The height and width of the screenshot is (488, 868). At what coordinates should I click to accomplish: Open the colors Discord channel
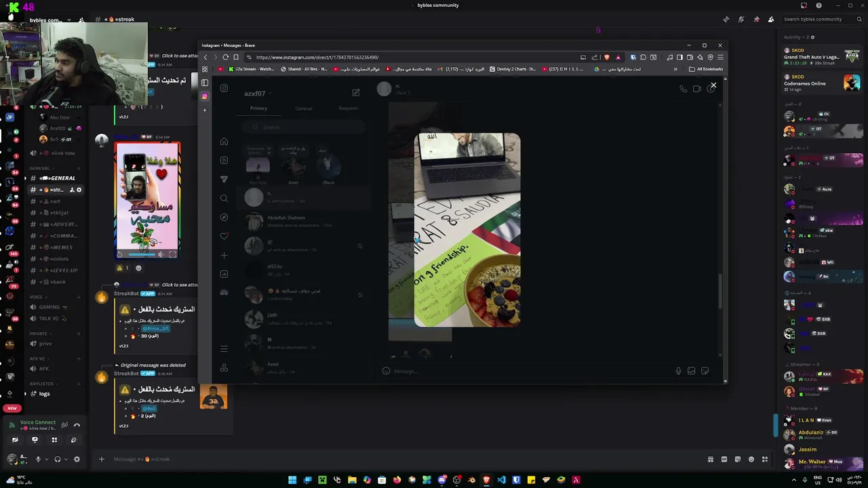tap(54, 259)
